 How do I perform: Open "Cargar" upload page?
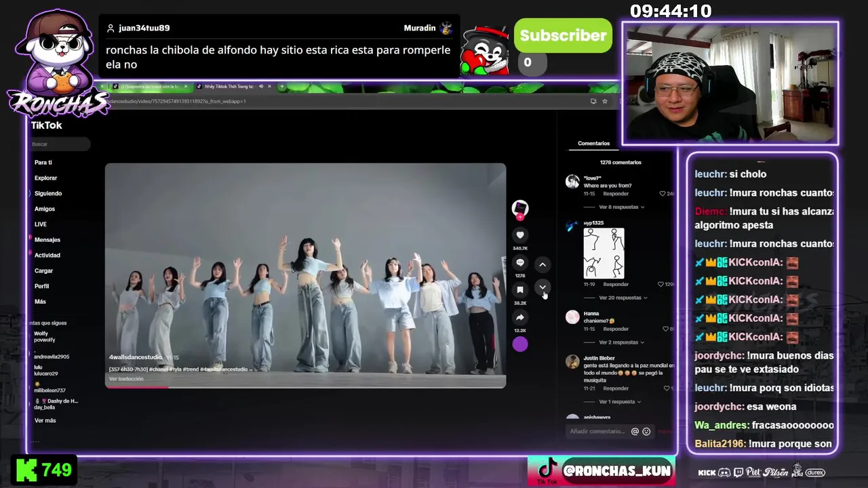(44, 271)
